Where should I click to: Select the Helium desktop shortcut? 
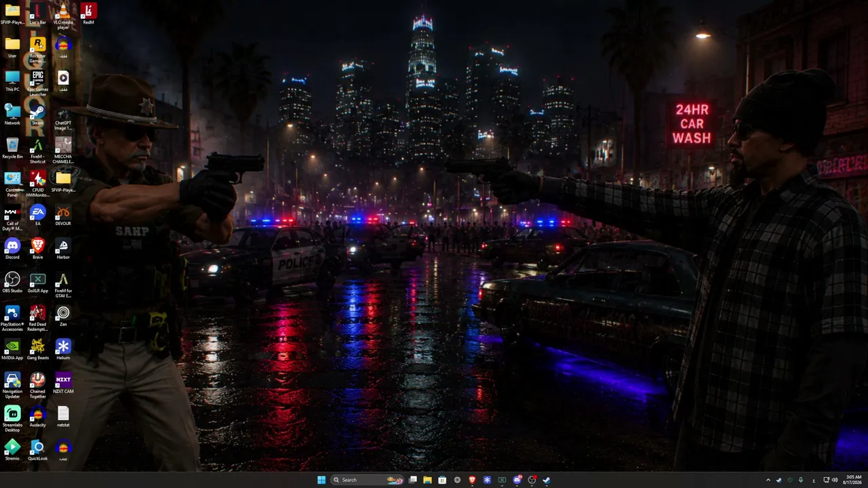point(63,350)
